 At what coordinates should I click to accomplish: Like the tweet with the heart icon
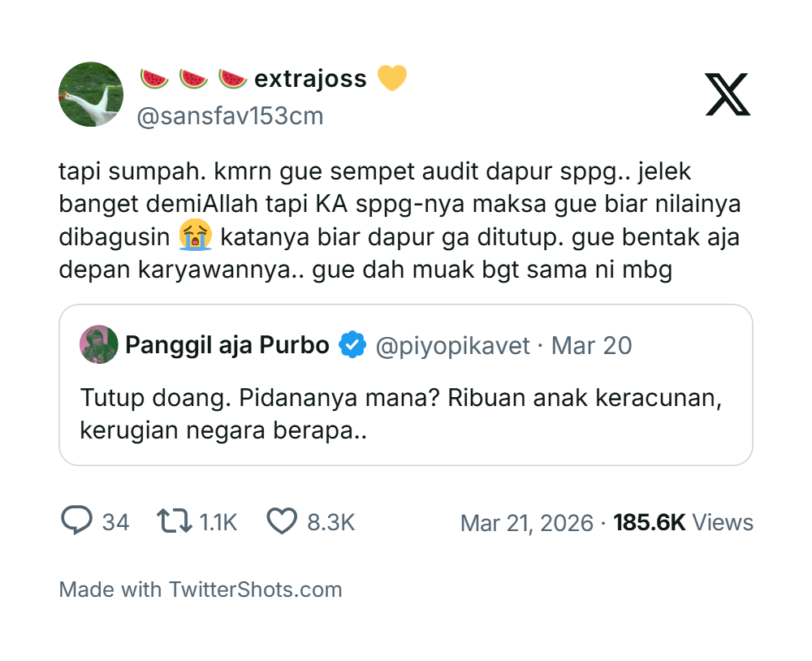pos(282,521)
